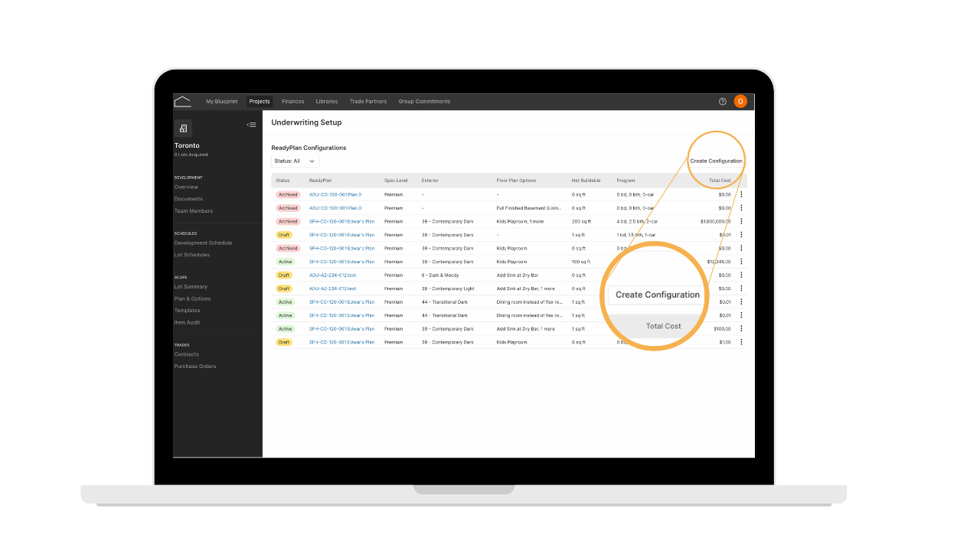Collapse the sidebar using the collapse icon
Screen dimensions: 980x551
tap(251, 125)
